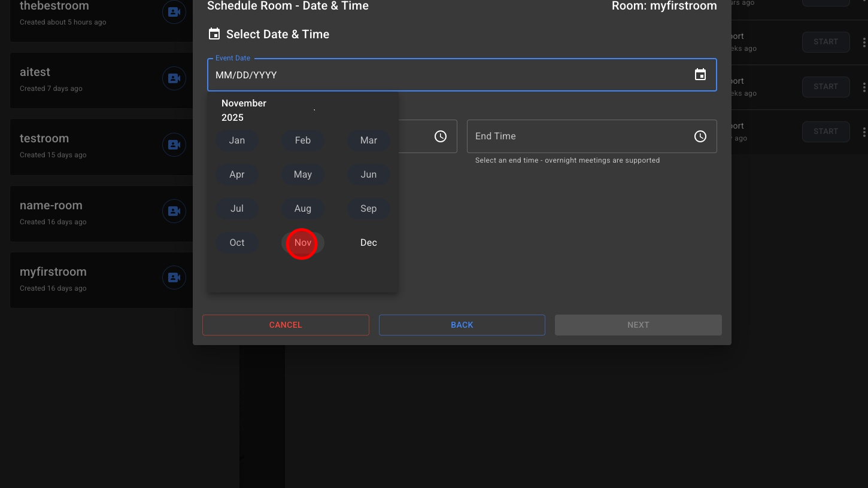Pick the highlighted Nov month
The height and width of the screenshot is (488, 868).
(302, 243)
